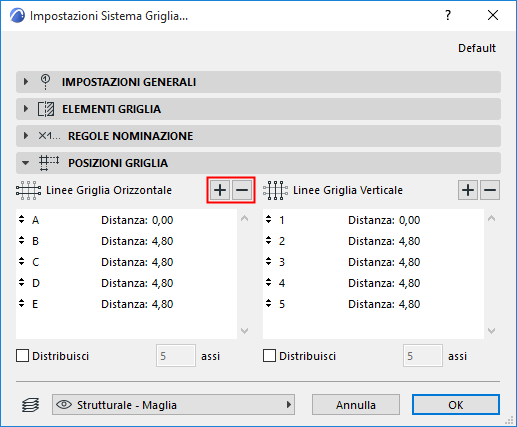Click the Elementi Griglia panel icon
Viewport: 517px width, 427px height.
[x=46, y=109]
